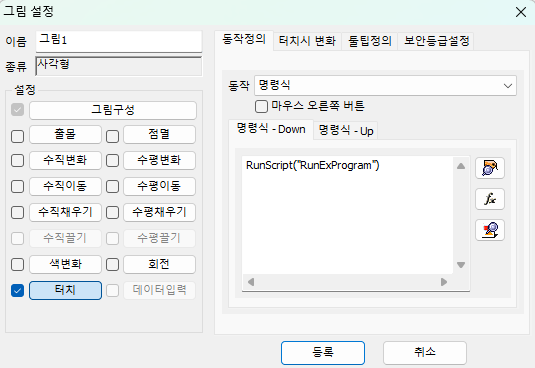Switch to the 동작정의 tab
This screenshot has width=535, height=368.
[x=244, y=40]
